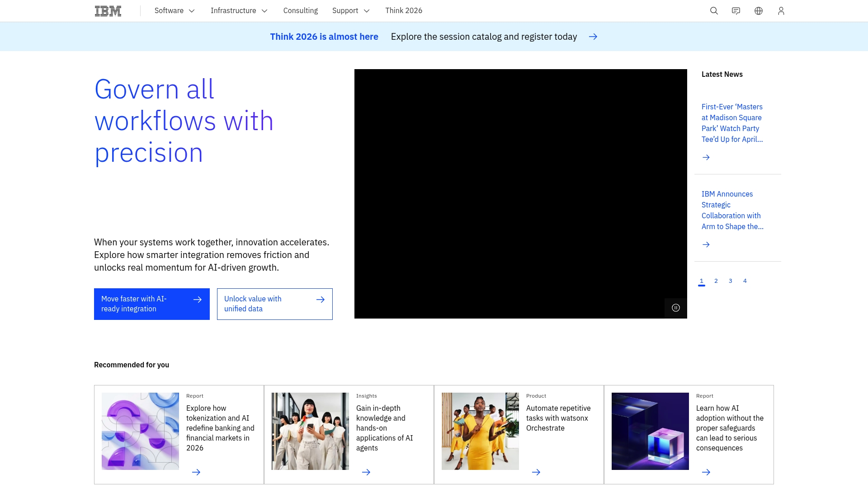Screen dimensions: 868x488
Task: Select page 2 in Latest News pagination
Action: pos(716,281)
